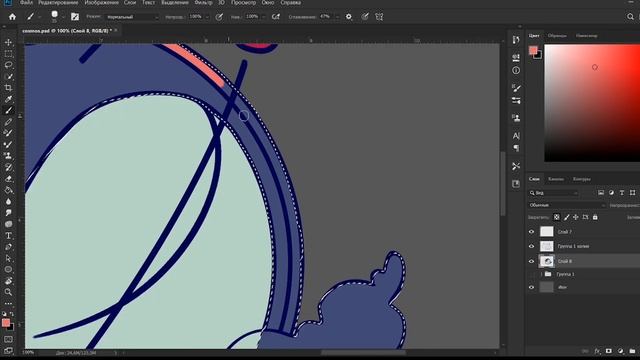Toggle the symmetry painting butterfly icon
Image resolution: width=640 pixels, height=360 pixels.
point(379,17)
